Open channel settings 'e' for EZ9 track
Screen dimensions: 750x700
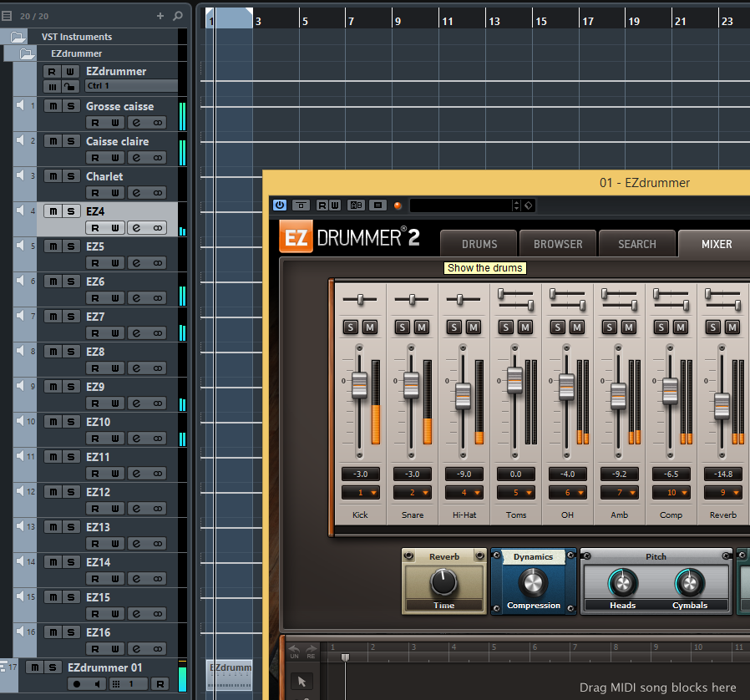click(x=137, y=403)
